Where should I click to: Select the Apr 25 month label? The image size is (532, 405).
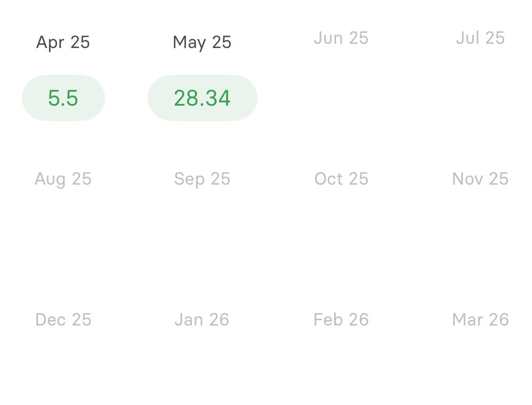tap(63, 42)
